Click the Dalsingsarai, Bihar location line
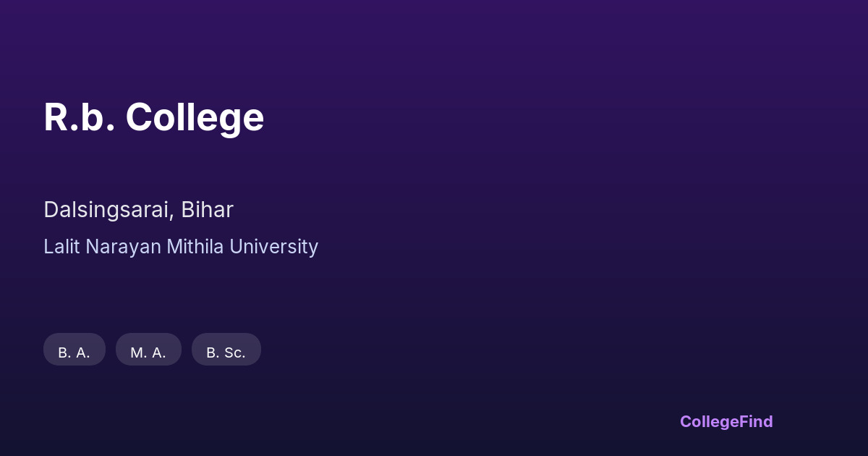The height and width of the screenshot is (456, 868). tap(138, 210)
